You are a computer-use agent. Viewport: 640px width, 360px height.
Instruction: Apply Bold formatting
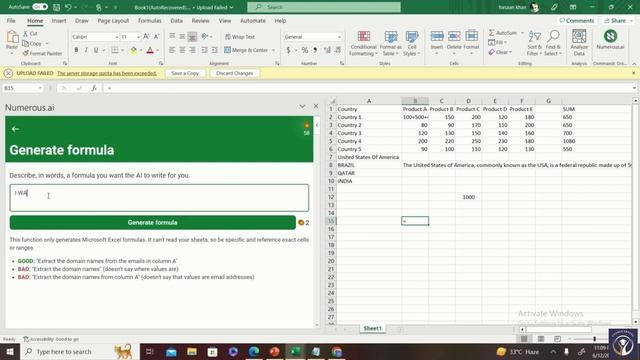(76, 50)
